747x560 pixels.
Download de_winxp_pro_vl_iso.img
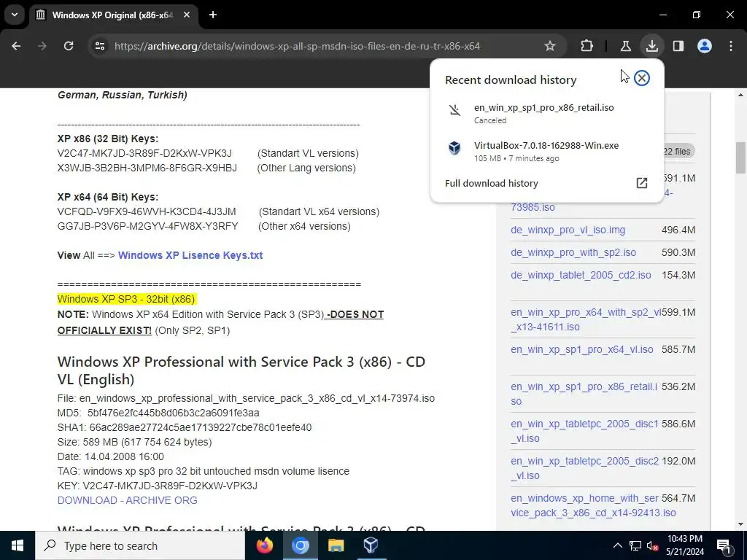[568, 230]
